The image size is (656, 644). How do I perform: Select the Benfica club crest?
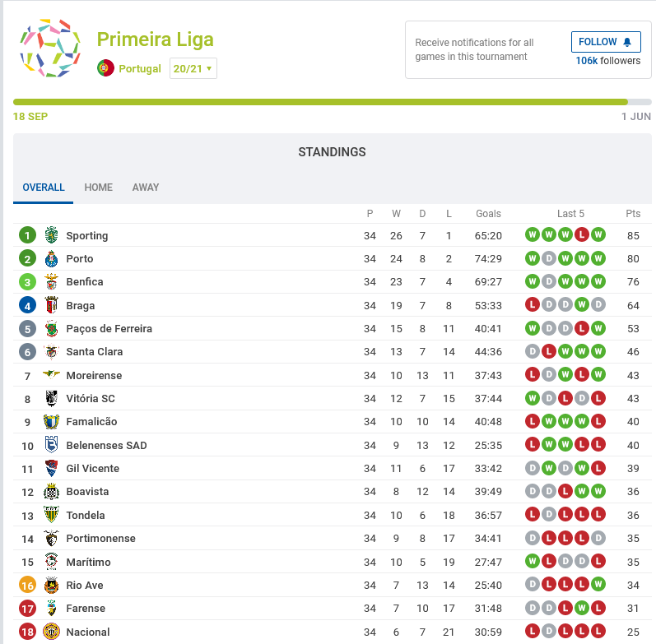(x=52, y=282)
